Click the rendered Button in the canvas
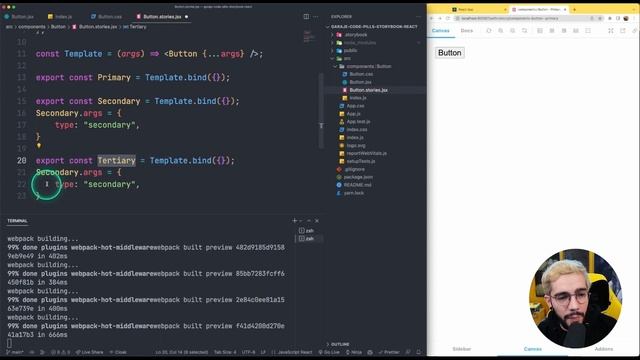This screenshot has height=360, width=640. click(450, 53)
